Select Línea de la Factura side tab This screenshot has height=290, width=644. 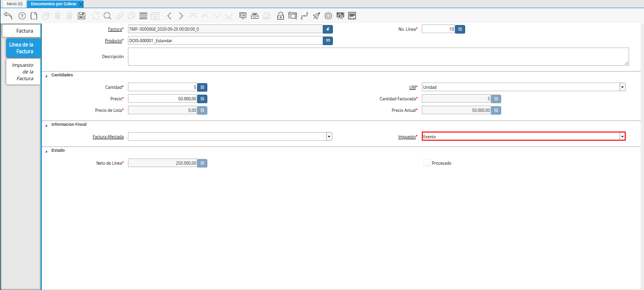pyautogui.click(x=23, y=48)
